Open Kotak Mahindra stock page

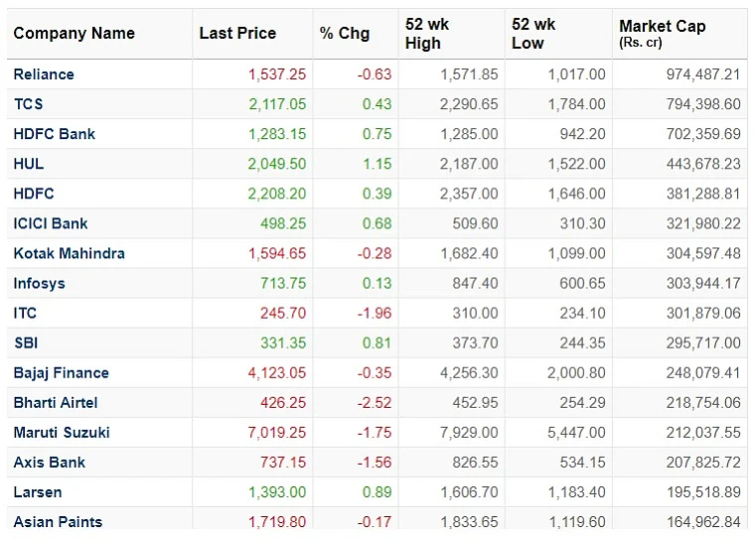[69, 253]
